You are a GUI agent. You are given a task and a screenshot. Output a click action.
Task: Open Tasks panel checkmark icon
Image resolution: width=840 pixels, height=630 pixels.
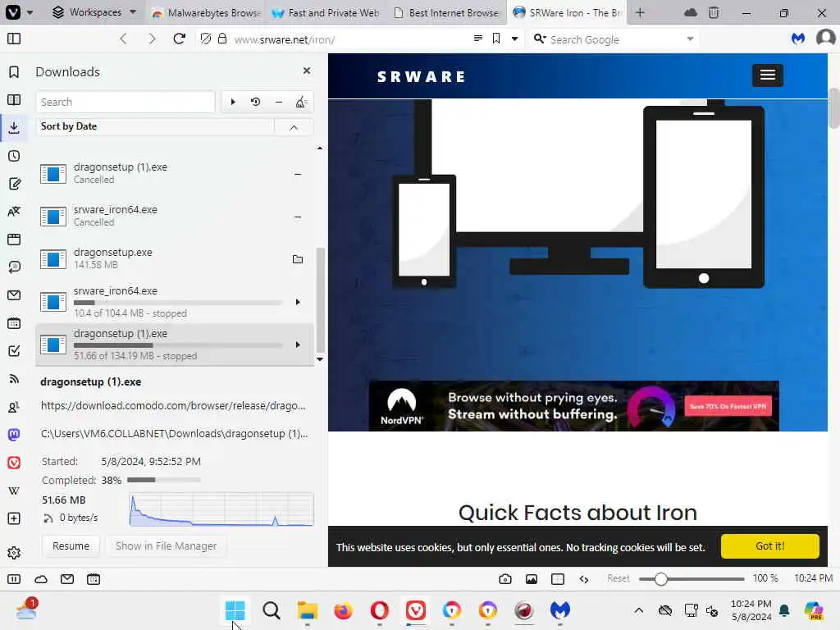(15, 351)
